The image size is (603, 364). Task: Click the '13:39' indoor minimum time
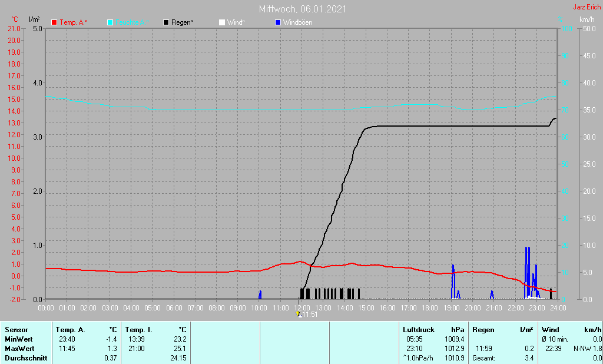137,339
